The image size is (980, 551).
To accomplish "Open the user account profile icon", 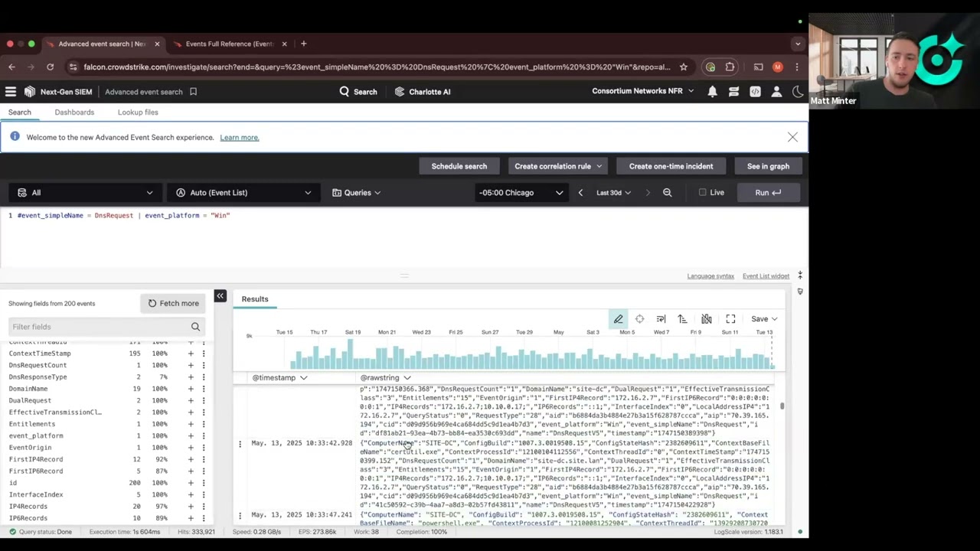I will point(776,92).
